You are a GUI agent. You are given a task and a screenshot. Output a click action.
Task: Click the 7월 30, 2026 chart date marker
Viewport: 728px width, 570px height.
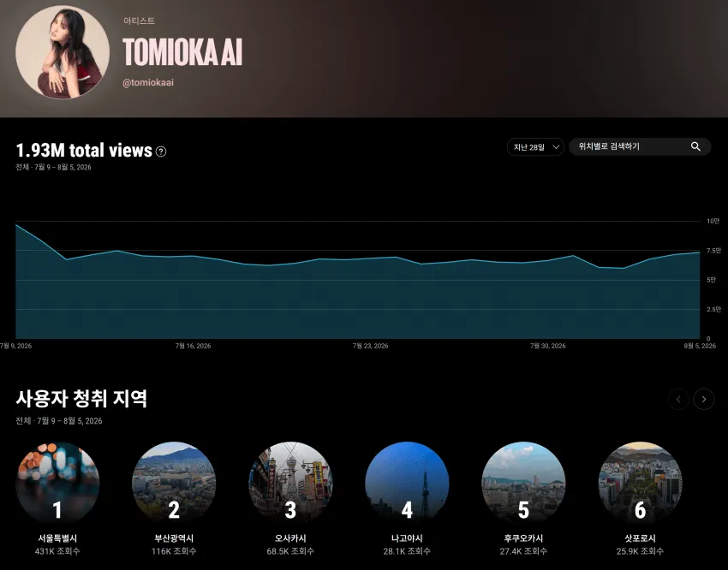(548, 346)
